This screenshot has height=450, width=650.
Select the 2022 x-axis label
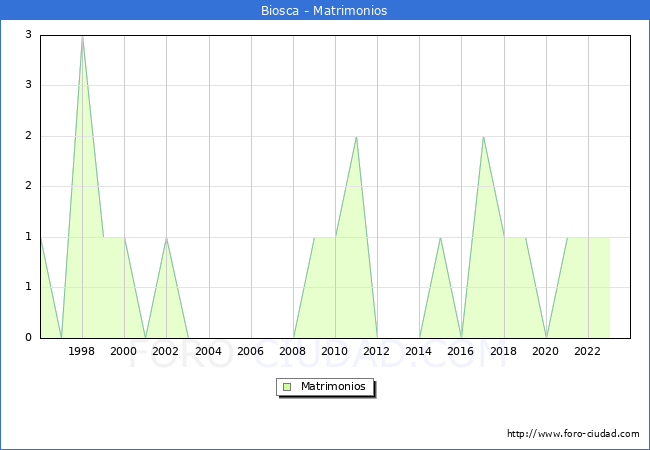point(588,351)
